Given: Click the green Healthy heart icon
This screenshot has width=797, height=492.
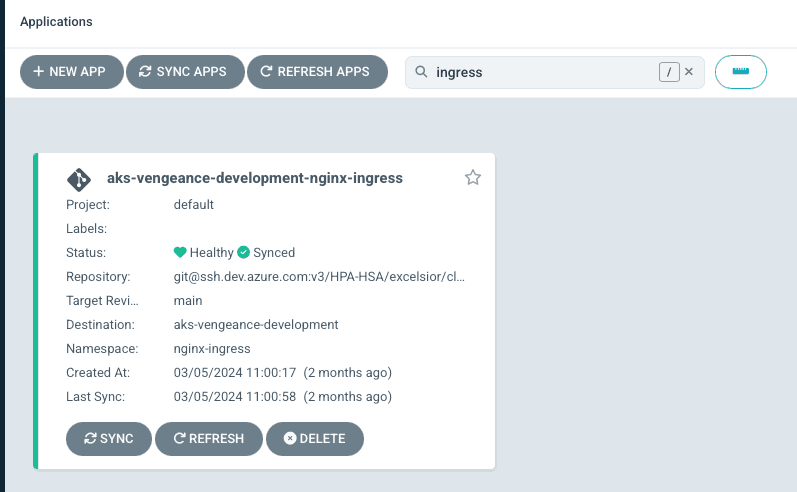Looking at the screenshot, I should coord(180,252).
